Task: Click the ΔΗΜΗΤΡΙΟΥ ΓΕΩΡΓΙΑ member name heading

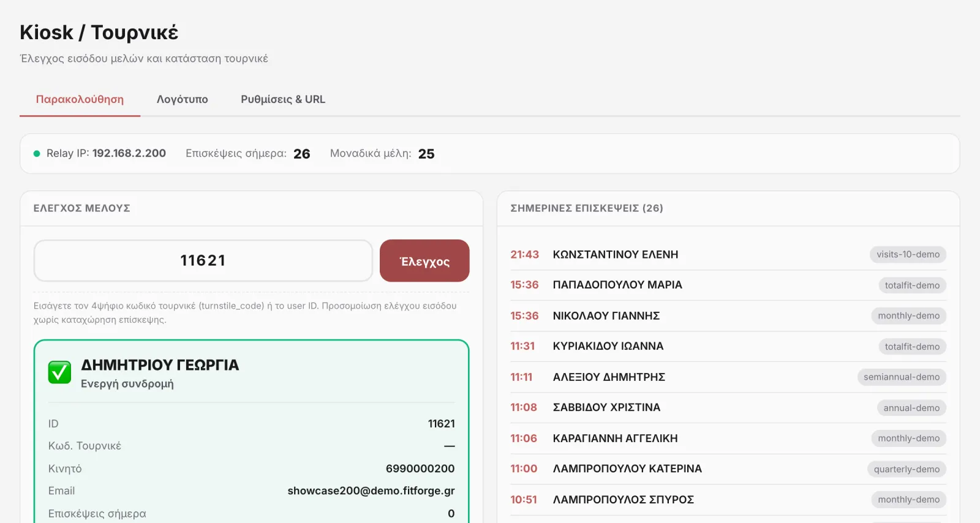Action: point(160,365)
